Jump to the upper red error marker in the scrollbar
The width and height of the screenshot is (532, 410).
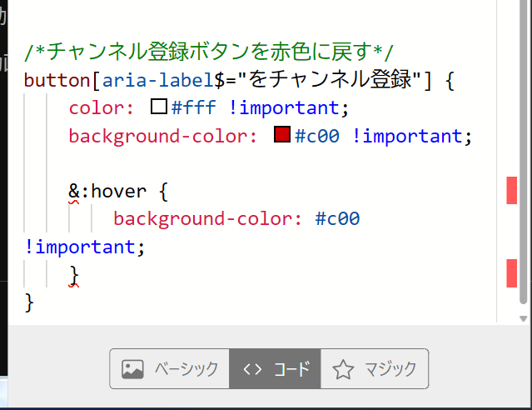511,190
